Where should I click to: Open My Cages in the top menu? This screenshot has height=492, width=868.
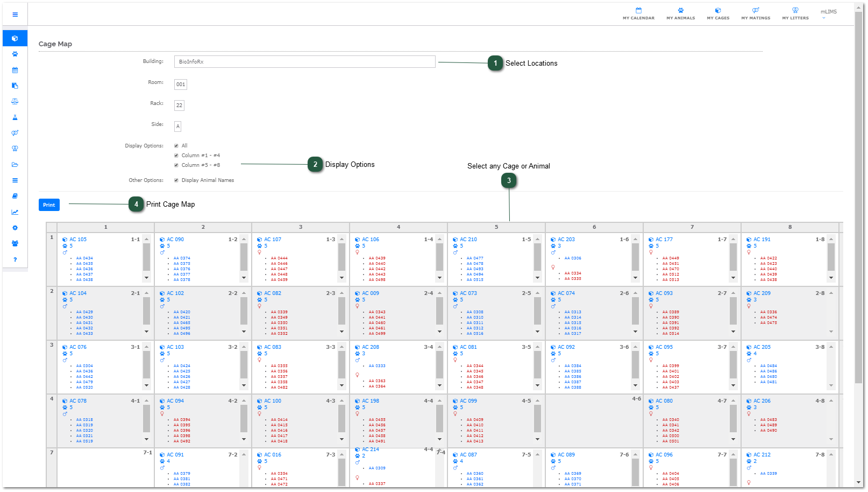point(718,14)
